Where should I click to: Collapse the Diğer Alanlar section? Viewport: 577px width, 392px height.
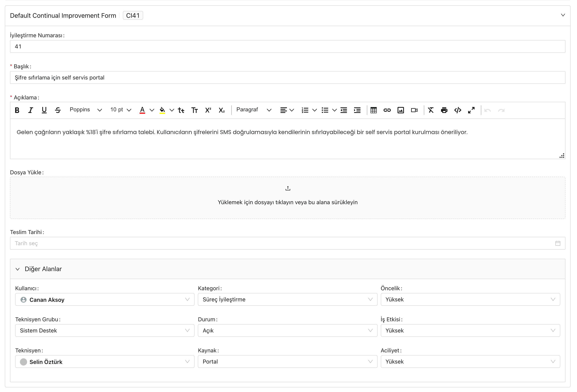(x=18, y=269)
